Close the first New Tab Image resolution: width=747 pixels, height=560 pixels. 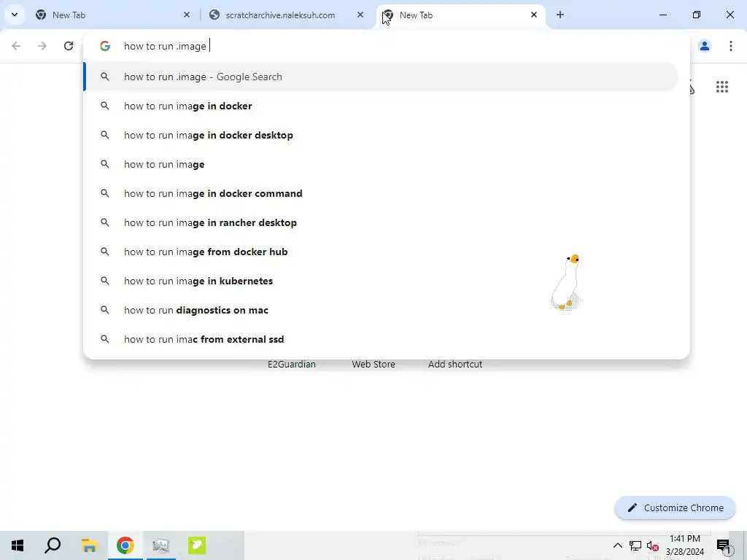(x=187, y=15)
